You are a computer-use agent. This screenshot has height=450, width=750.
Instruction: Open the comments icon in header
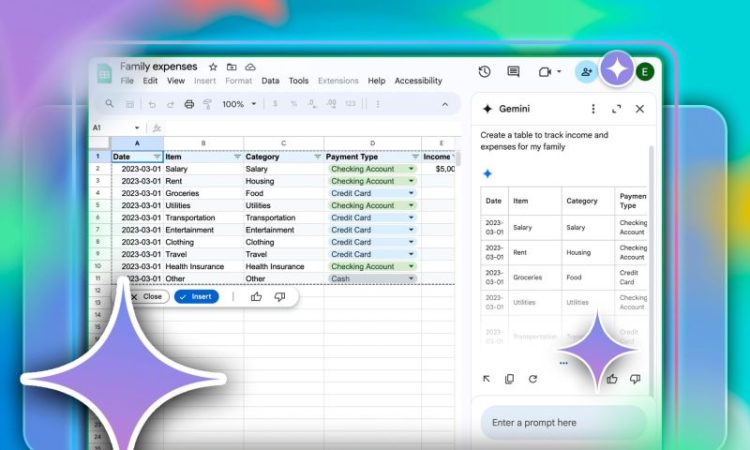(513, 72)
